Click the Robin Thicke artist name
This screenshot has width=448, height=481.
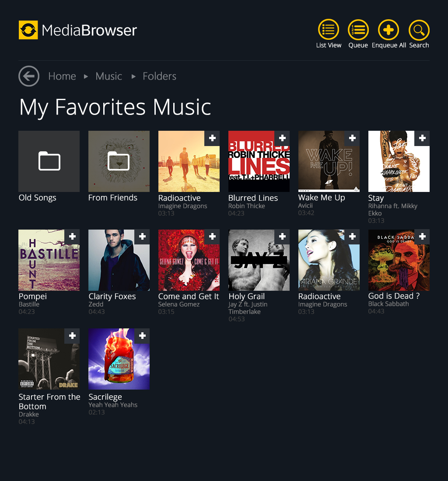pos(246,206)
